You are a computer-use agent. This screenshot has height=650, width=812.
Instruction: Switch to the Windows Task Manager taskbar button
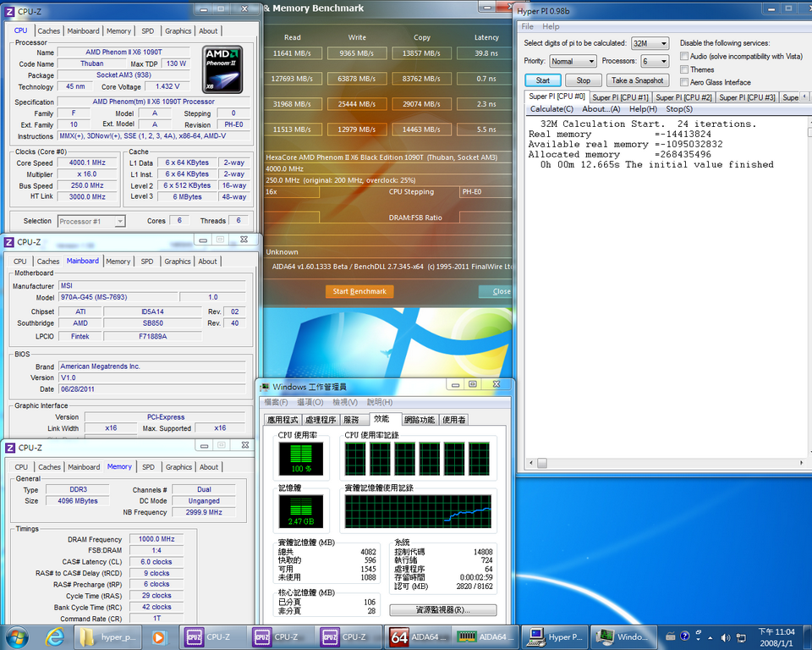click(623, 637)
